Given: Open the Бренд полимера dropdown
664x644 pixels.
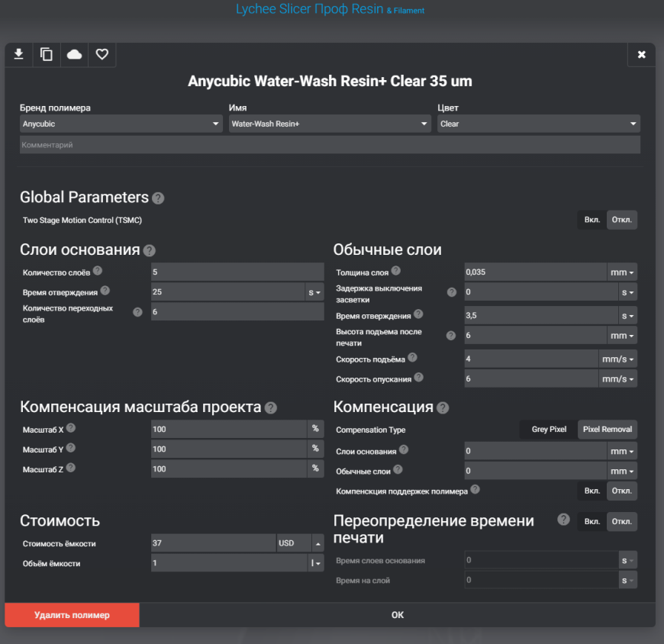Looking at the screenshot, I should point(121,124).
